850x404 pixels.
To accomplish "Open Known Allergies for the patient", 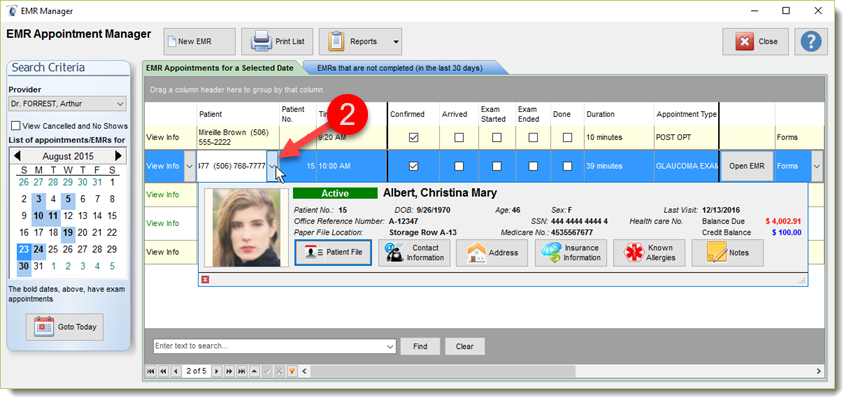I will tap(649, 253).
